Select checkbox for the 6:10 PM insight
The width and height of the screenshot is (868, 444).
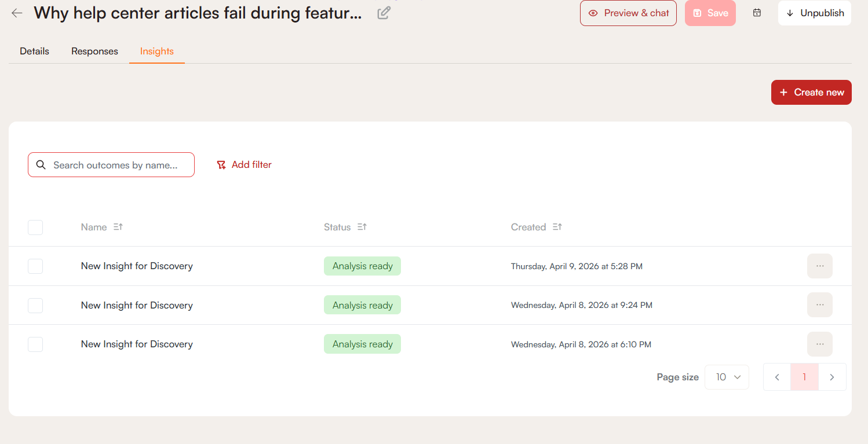coord(35,344)
